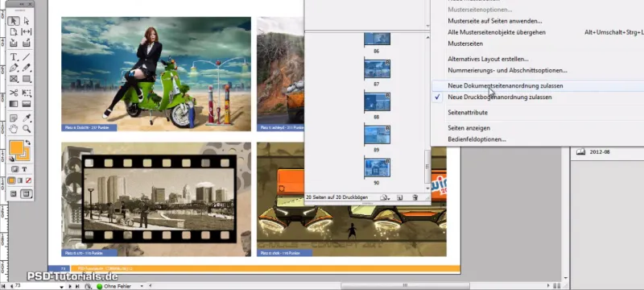Select the Free Transform tool
Screen dimensions: 644x290
(27, 93)
